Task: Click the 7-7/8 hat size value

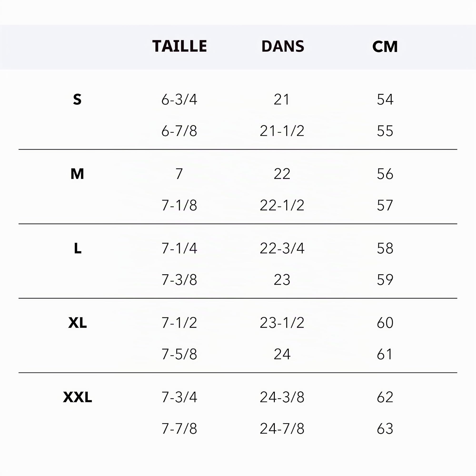Action: click(x=179, y=428)
